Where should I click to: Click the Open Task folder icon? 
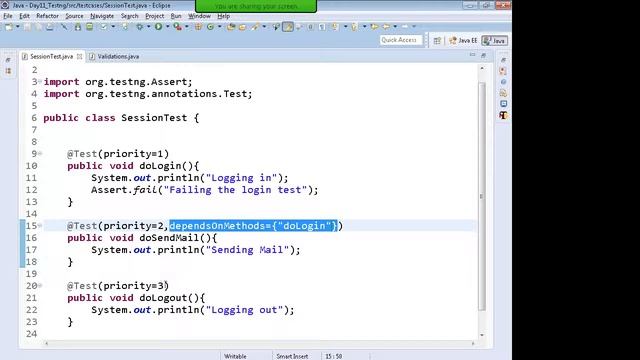pos(242,27)
